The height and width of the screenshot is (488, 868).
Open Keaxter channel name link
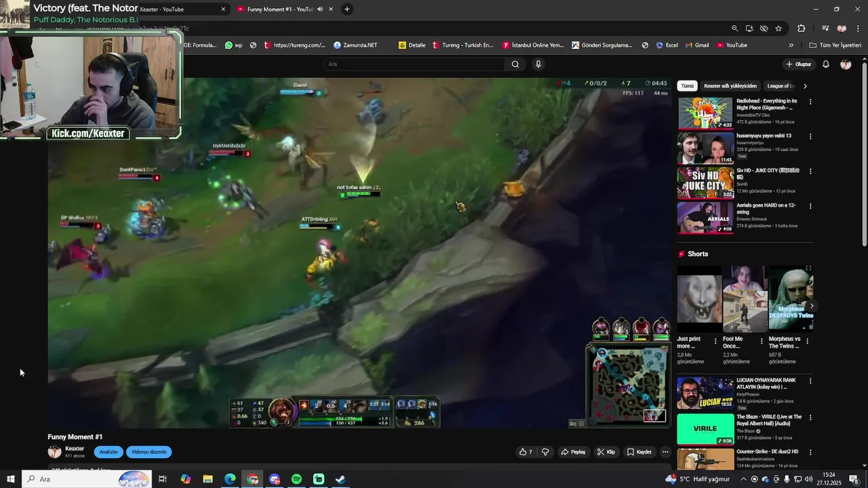[x=75, y=449]
